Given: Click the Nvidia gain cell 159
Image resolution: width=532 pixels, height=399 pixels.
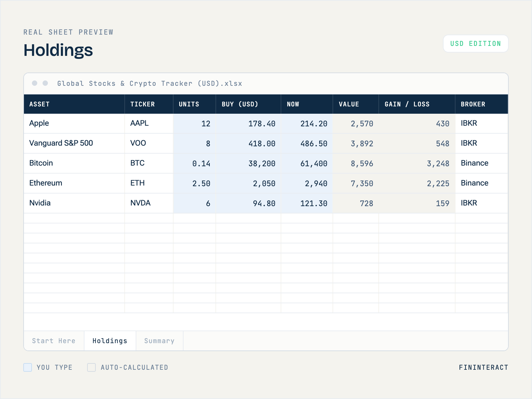Looking at the screenshot, I should pyautogui.click(x=417, y=203).
